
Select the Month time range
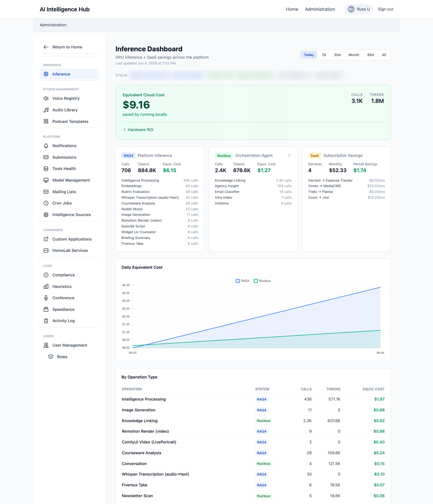coord(354,55)
